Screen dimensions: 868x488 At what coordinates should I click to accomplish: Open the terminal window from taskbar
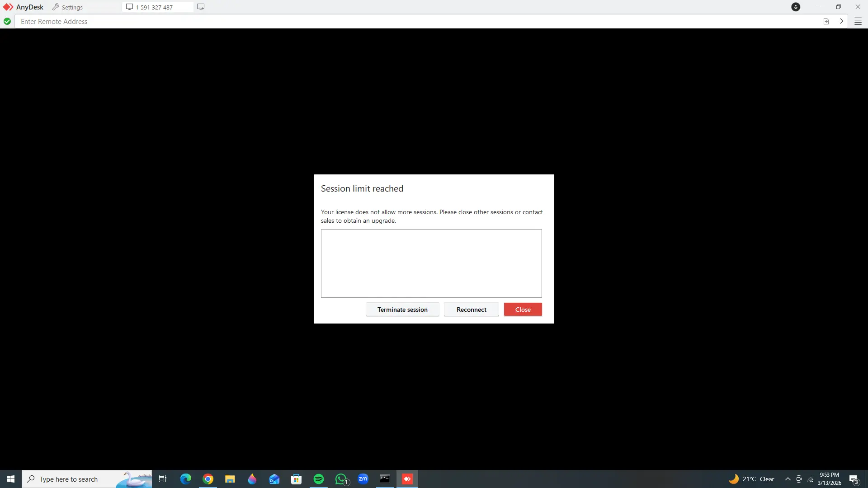coord(385,479)
